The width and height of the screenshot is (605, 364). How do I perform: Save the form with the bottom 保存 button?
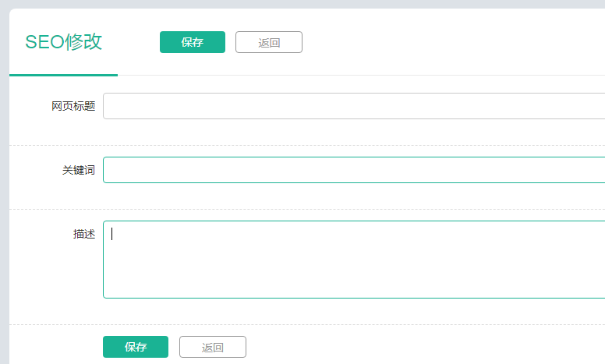pyautogui.click(x=136, y=347)
